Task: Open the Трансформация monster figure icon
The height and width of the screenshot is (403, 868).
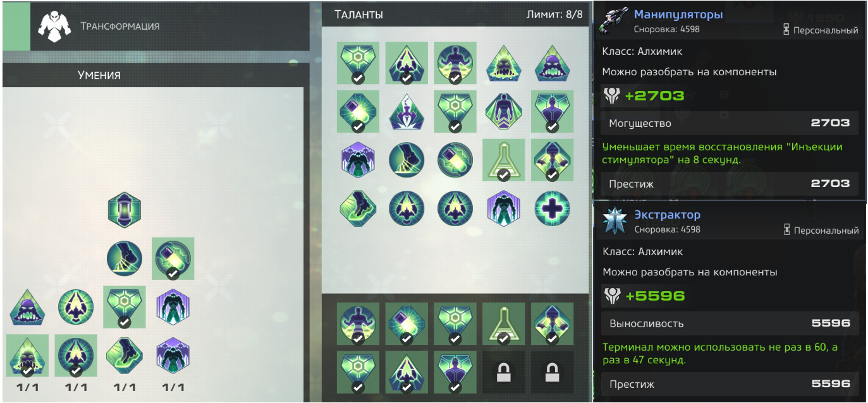Action: (52, 27)
